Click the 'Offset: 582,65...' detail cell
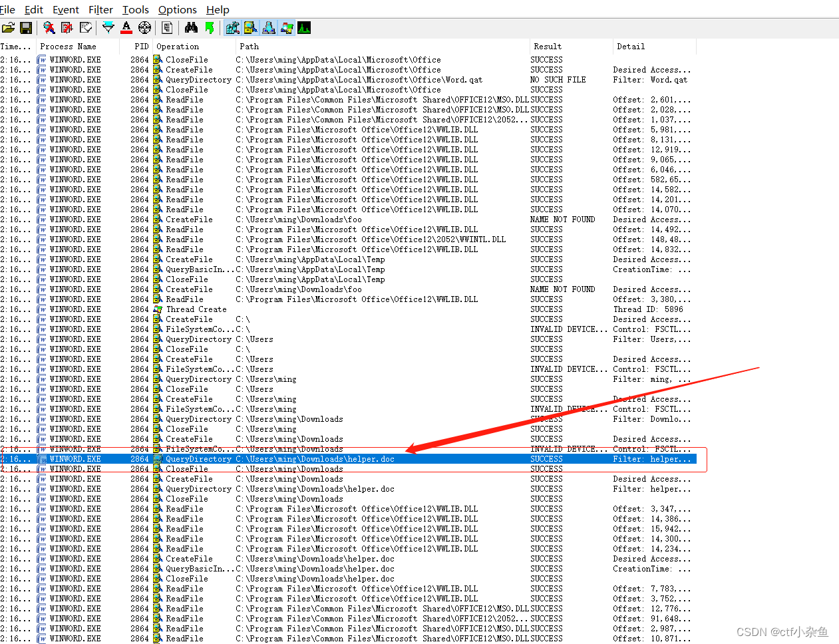The height and width of the screenshot is (644, 839). [652, 180]
